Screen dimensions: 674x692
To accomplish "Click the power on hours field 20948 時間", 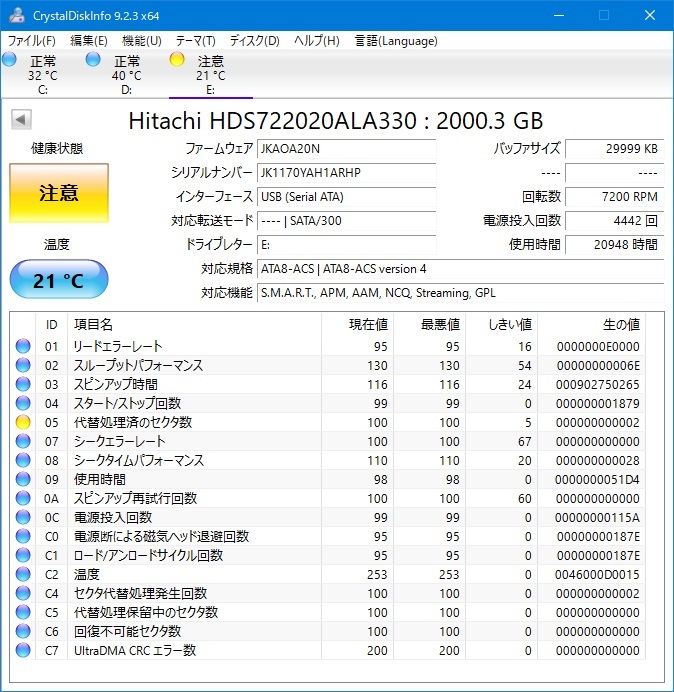I will point(614,244).
